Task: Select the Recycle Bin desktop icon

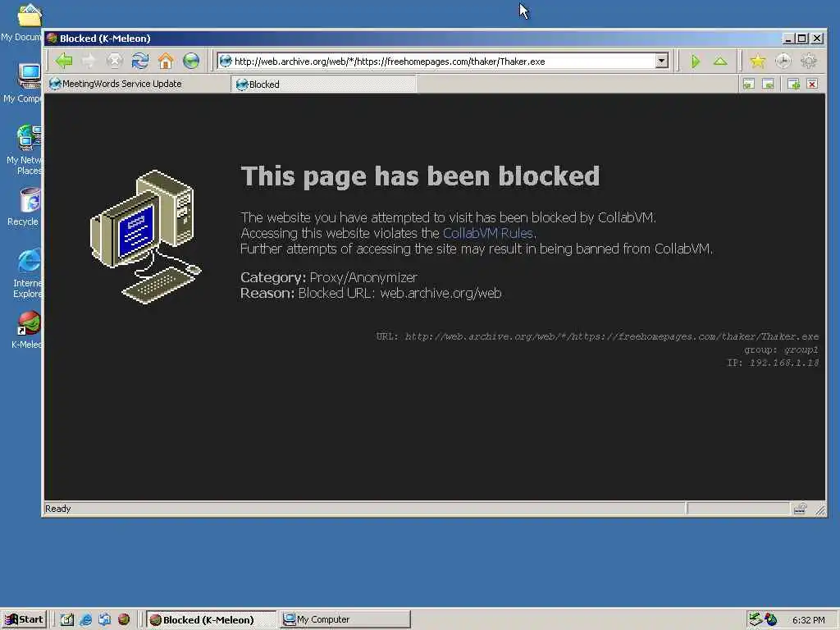Action: (24, 208)
